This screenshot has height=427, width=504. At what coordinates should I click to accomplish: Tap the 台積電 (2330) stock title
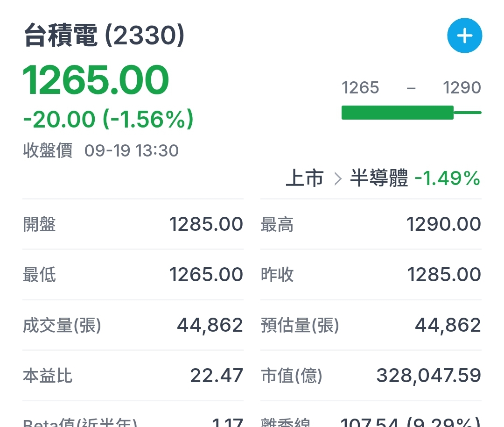click(105, 36)
